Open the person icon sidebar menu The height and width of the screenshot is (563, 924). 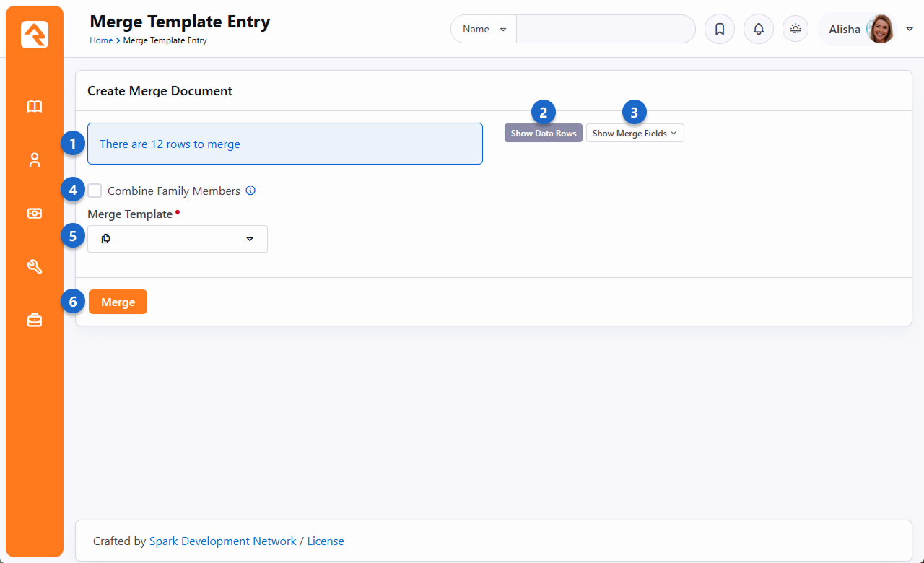[x=35, y=160]
